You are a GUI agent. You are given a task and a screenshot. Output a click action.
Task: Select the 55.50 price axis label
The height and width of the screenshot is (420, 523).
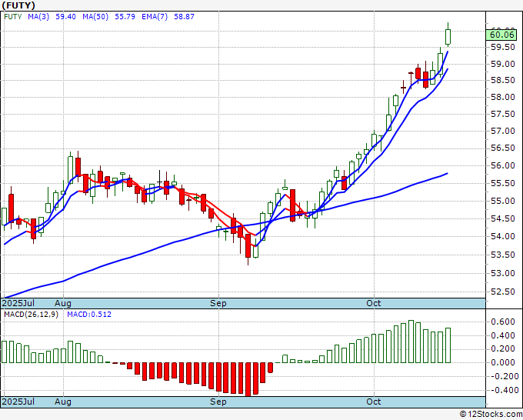[503, 183]
